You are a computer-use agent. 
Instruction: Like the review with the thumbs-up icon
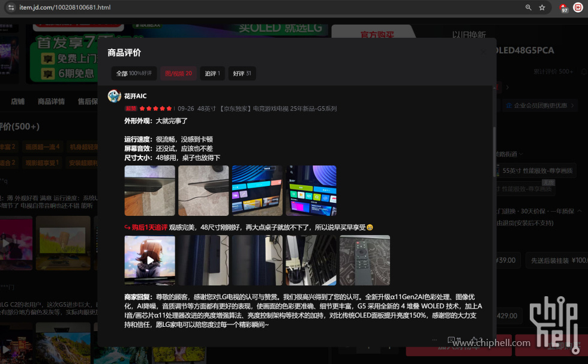[475, 340]
